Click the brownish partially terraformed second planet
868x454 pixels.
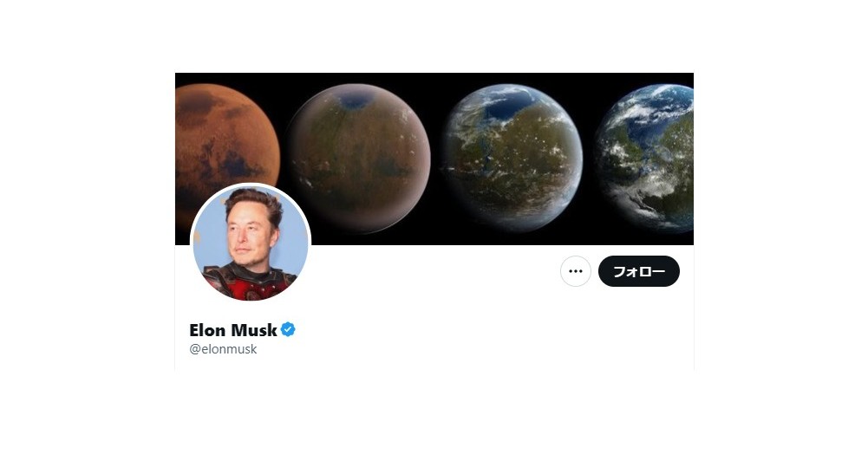point(359,158)
